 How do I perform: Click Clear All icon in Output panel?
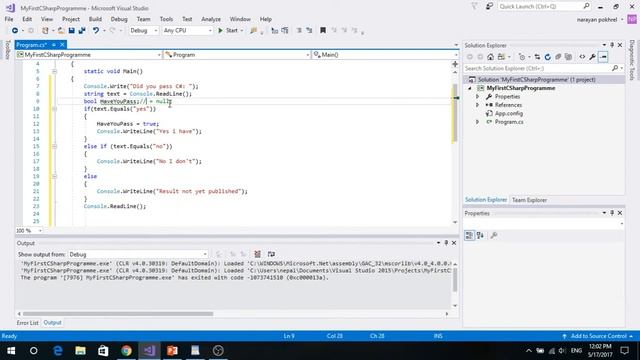pyautogui.click(x=258, y=254)
